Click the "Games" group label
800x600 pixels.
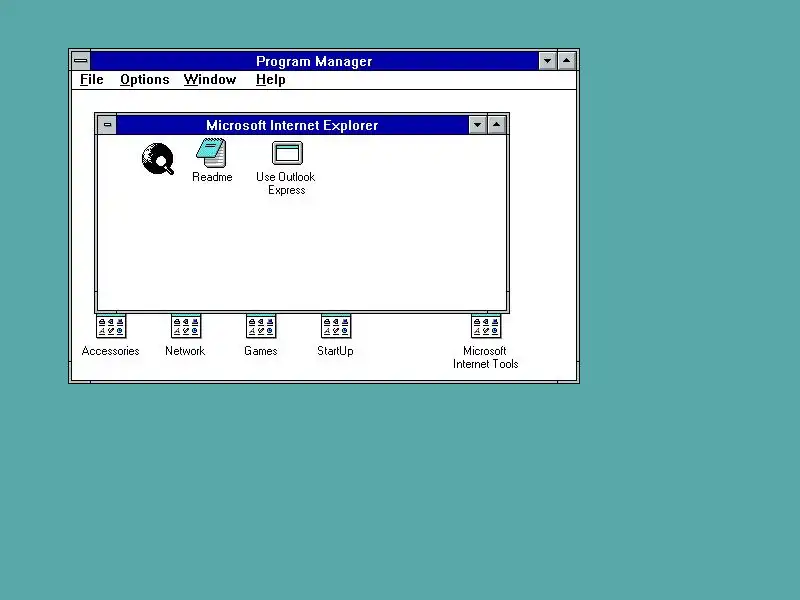[x=261, y=351]
